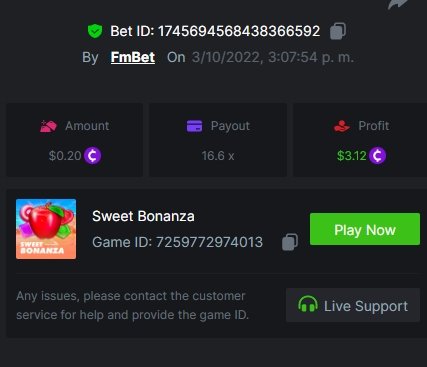This screenshot has width=427, height=367.
Task: Click the Play Now button
Action: [x=365, y=229]
